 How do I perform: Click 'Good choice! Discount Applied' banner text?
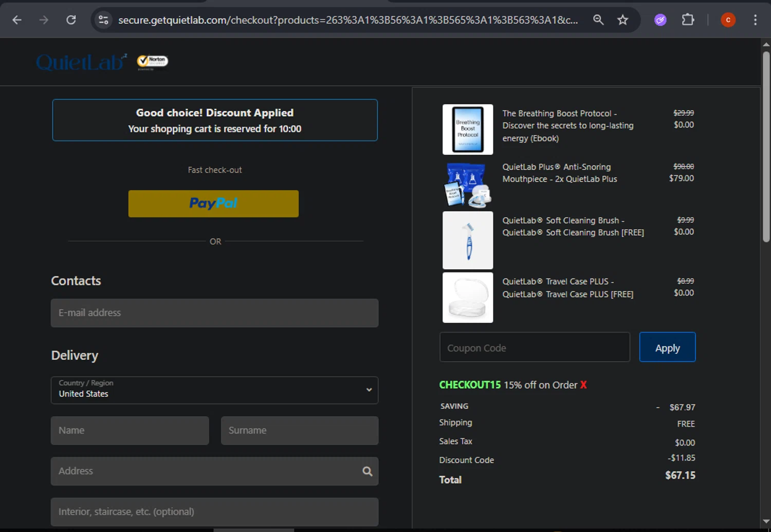215,113
